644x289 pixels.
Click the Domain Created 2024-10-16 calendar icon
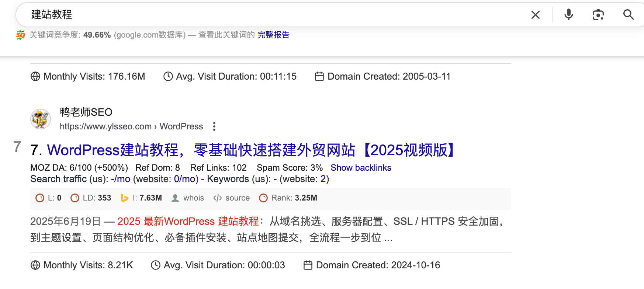(x=308, y=265)
